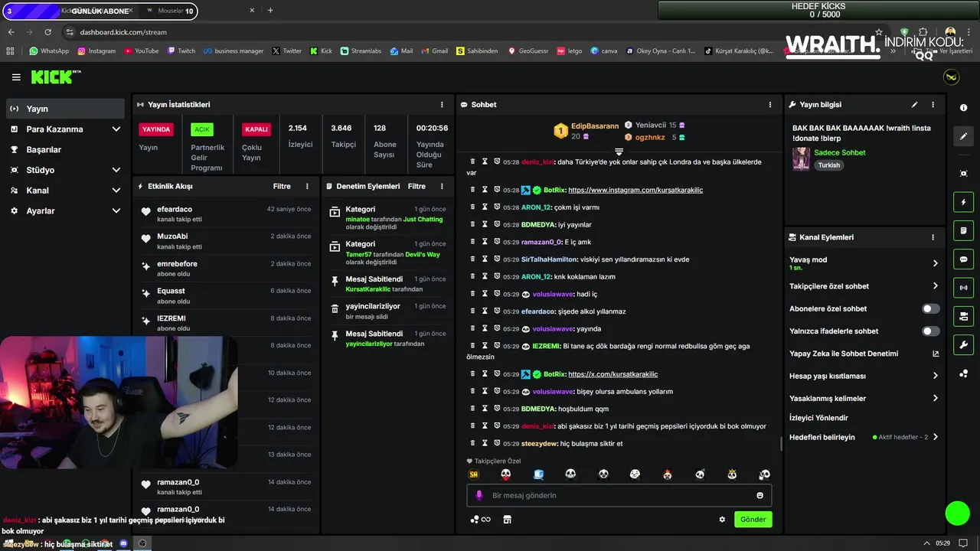
Task: Click the info icon in the right toolbar
Action: (963, 108)
